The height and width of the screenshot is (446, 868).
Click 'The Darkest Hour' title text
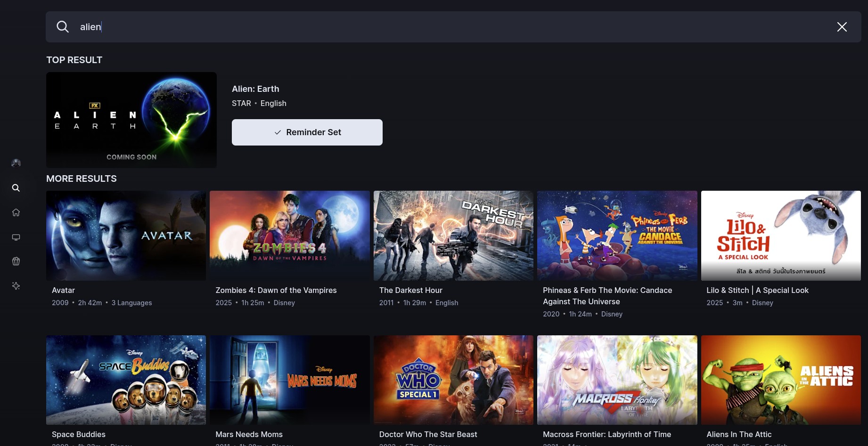[x=411, y=291]
